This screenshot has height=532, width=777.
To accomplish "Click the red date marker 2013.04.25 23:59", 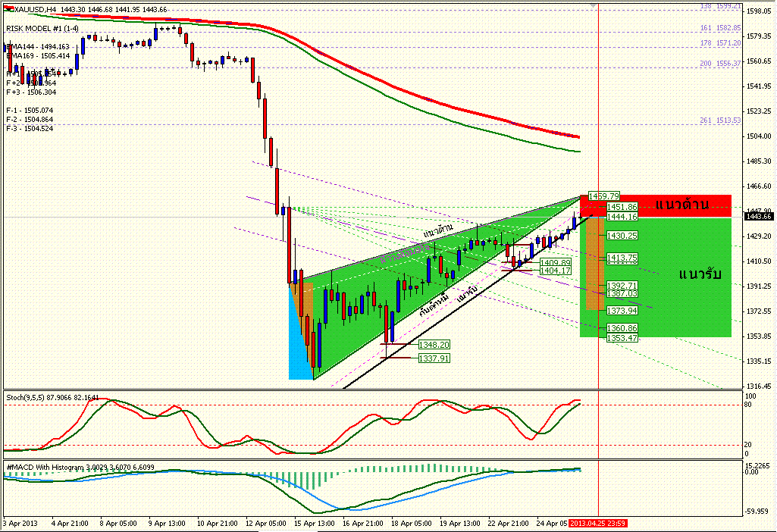I will tap(598, 523).
